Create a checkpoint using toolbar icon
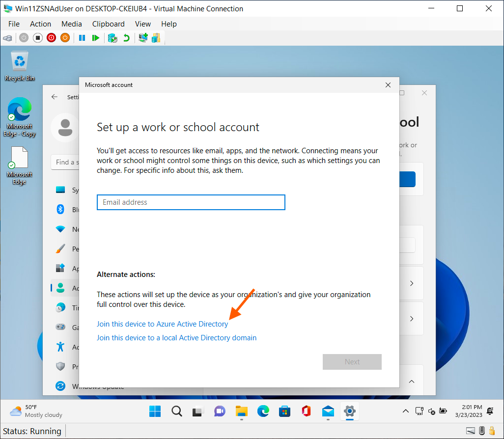This screenshot has height=439, width=504. (x=112, y=38)
